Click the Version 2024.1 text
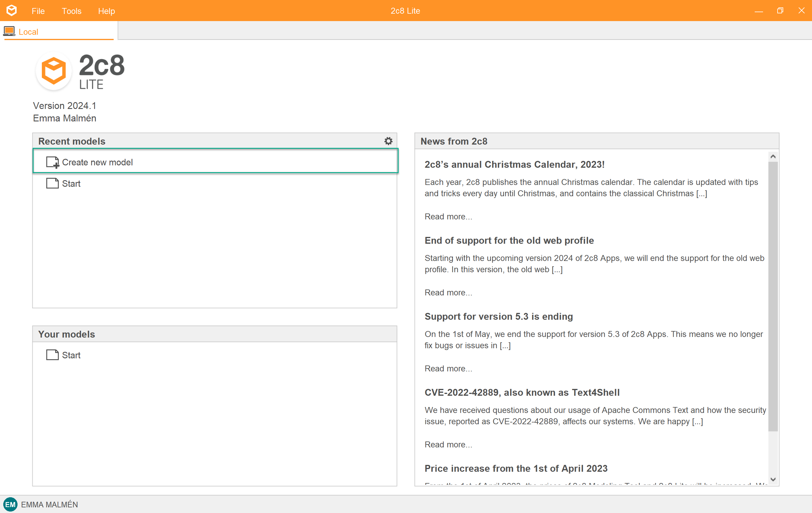The height and width of the screenshot is (513, 812). tap(64, 106)
